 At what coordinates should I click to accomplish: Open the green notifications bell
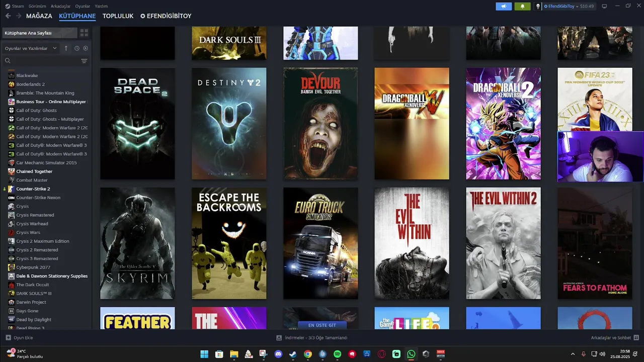coord(522,6)
